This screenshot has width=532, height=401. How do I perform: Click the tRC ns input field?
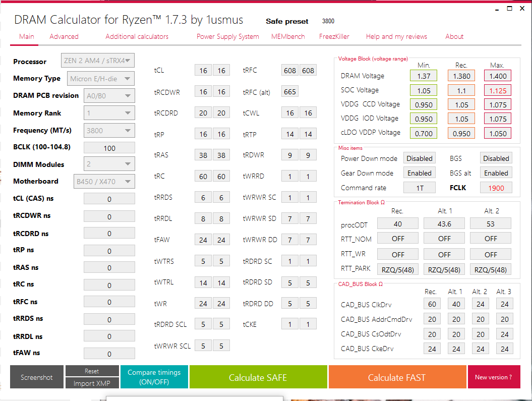[x=109, y=285]
